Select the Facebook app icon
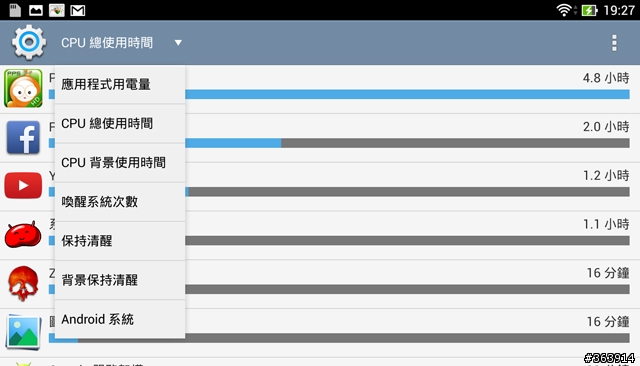 [23, 138]
